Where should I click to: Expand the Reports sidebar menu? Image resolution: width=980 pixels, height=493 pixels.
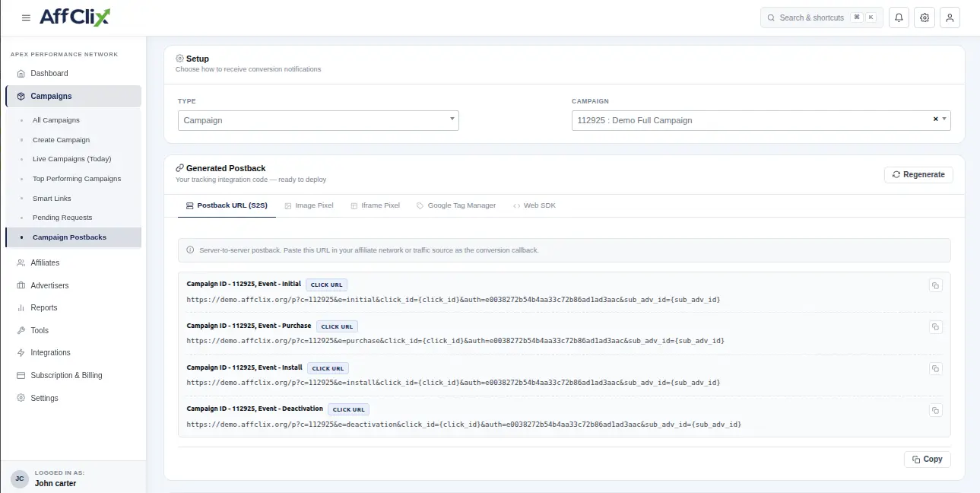[73, 307]
